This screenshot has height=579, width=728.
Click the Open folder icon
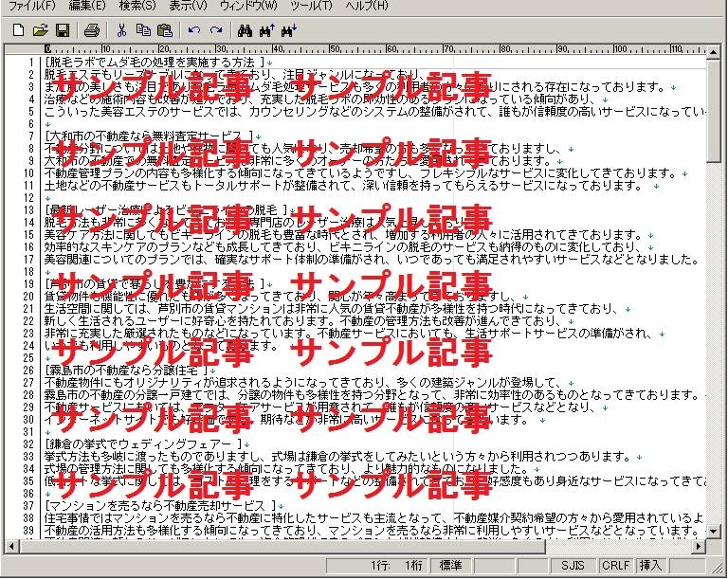click(x=41, y=30)
